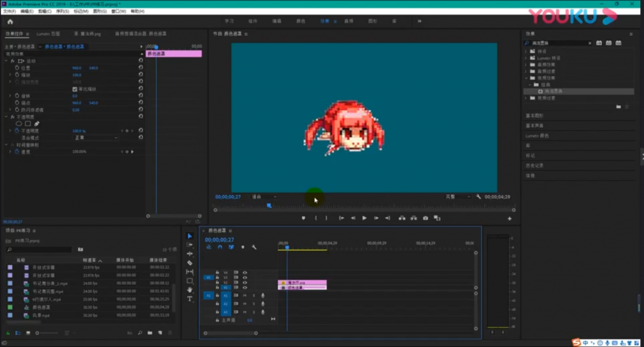The image size is (644, 347).
Task: Select the Ripple Edit tool
Action: coord(190,254)
